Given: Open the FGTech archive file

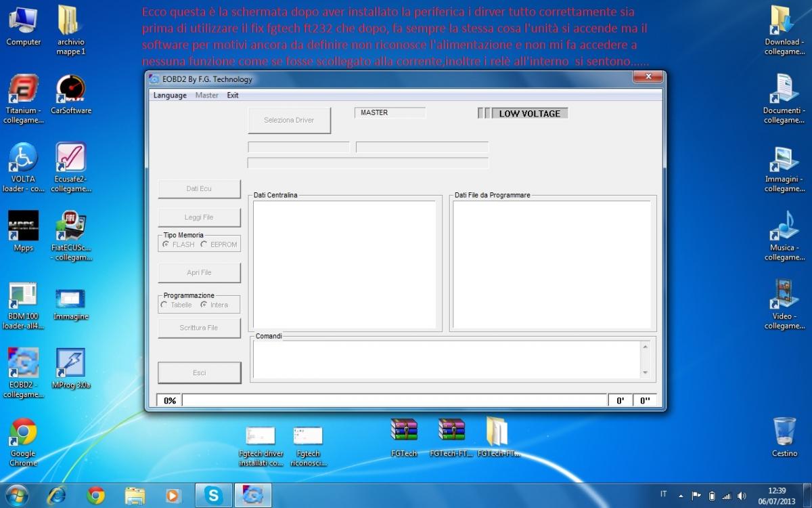Looking at the screenshot, I should click(x=404, y=438).
